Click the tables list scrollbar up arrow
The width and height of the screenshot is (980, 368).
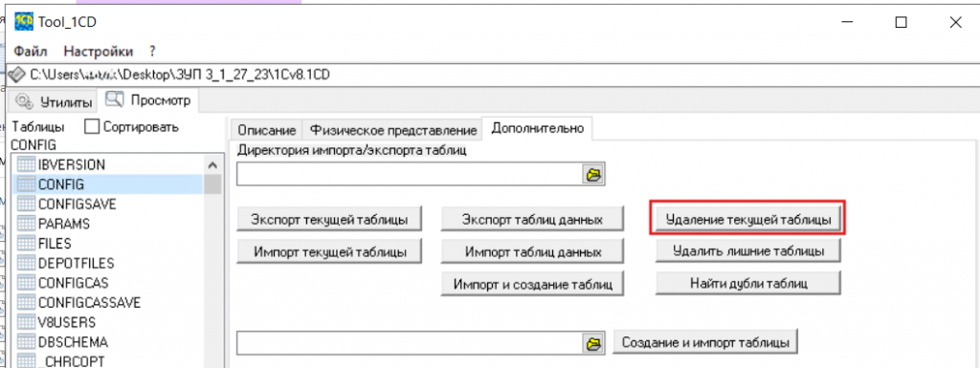[212, 165]
